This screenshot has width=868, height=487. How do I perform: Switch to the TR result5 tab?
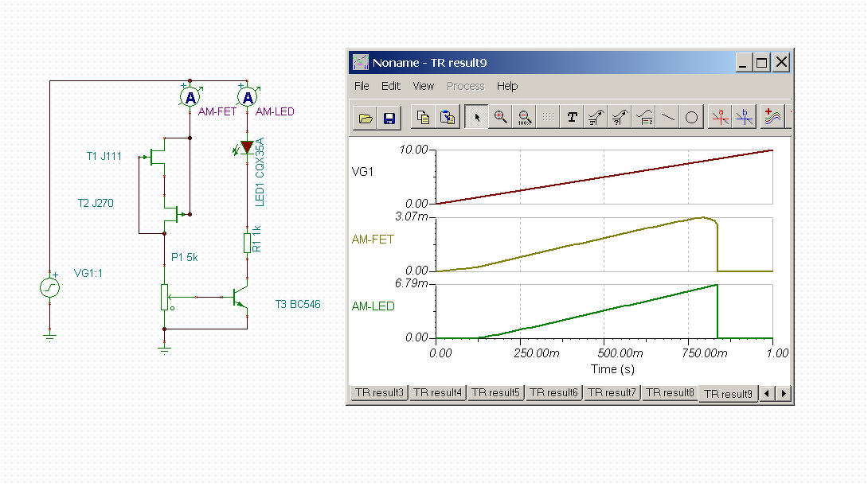pos(495,393)
